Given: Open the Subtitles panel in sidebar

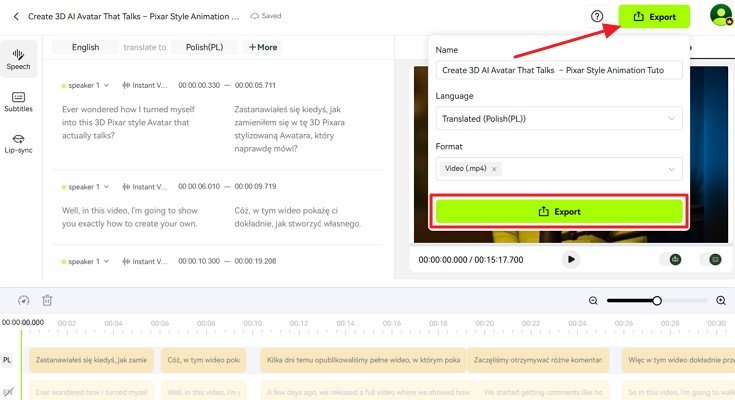Looking at the screenshot, I should (x=18, y=101).
